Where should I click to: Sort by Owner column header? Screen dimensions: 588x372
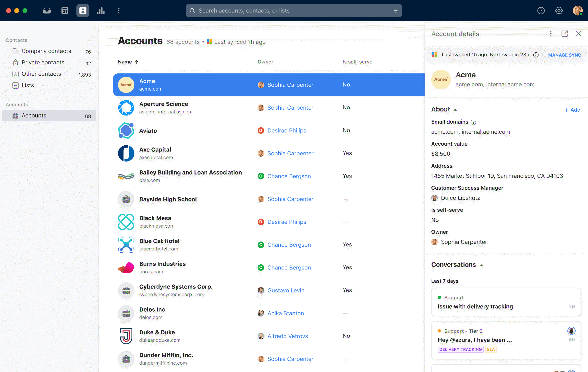[x=265, y=62]
